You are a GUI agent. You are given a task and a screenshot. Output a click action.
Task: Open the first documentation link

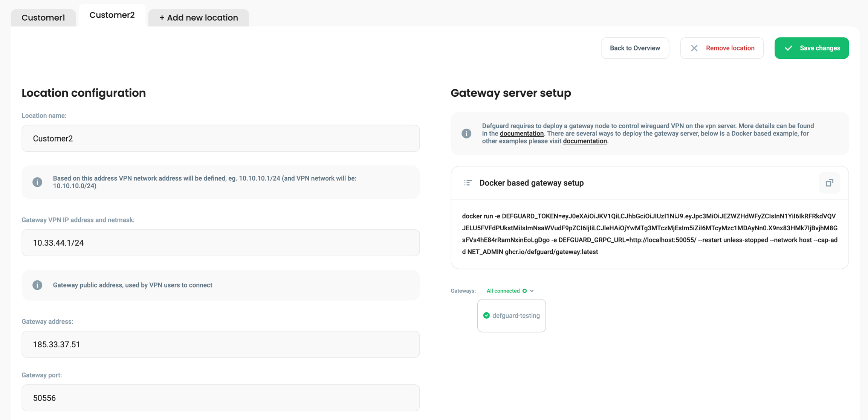coord(521,134)
